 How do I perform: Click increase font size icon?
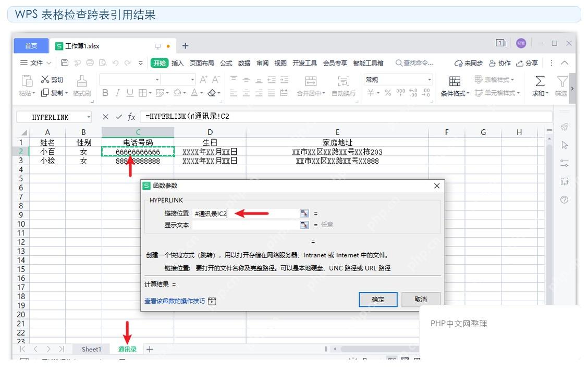point(203,79)
